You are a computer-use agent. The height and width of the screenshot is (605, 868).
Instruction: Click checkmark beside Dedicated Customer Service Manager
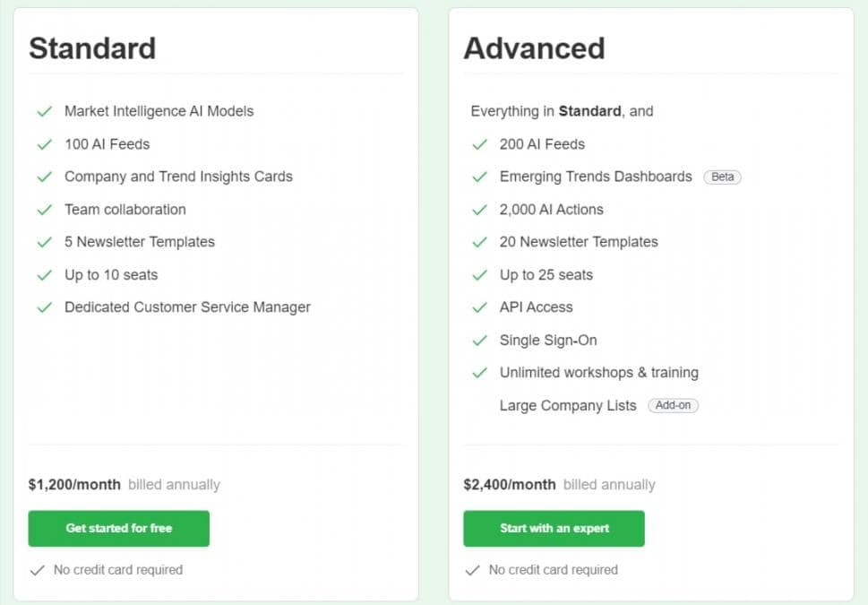44,307
